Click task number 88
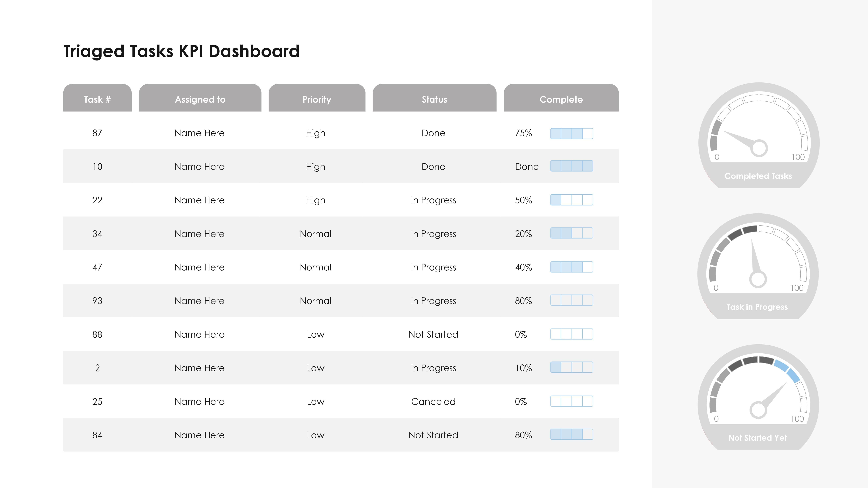 (97, 334)
